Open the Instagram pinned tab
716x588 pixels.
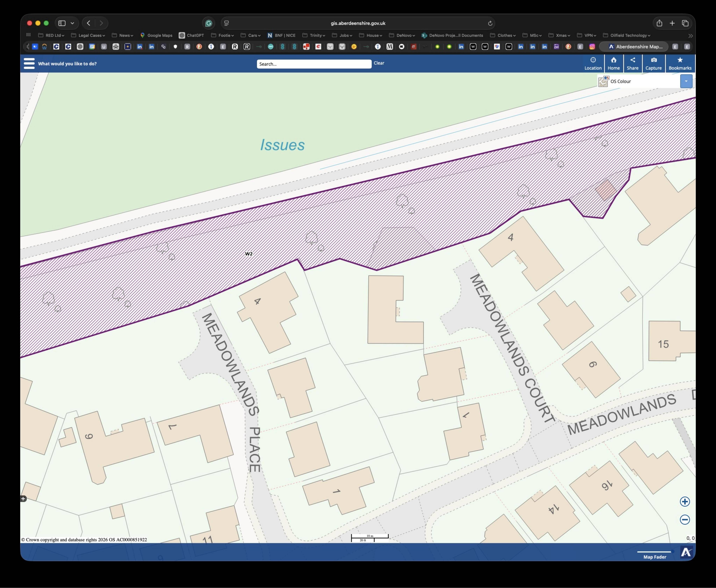pos(592,47)
